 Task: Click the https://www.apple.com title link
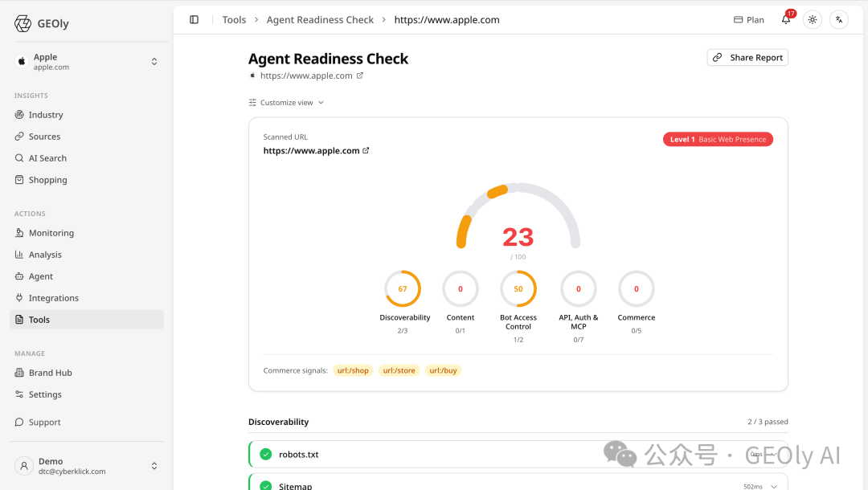coord(306,76)
